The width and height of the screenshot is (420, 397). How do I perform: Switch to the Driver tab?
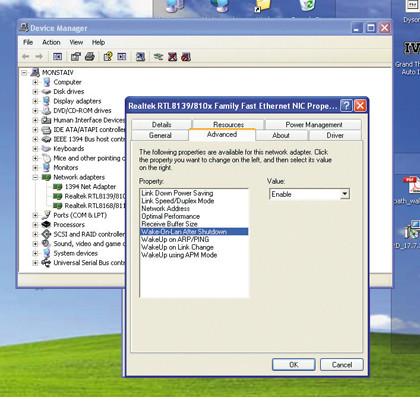pyautogui.click(x=335, y=135)
